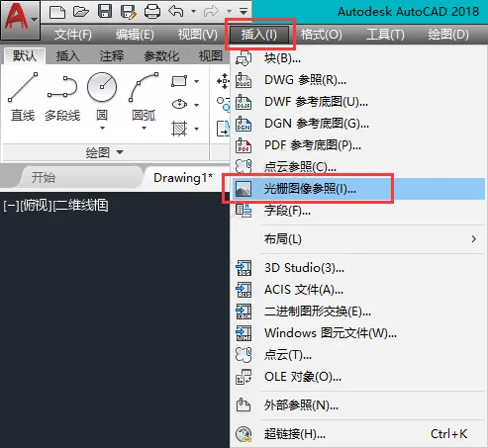488x448 pixels.
Task: Select the 圆弧 arc tool
Action: click(x=144, y=96)
